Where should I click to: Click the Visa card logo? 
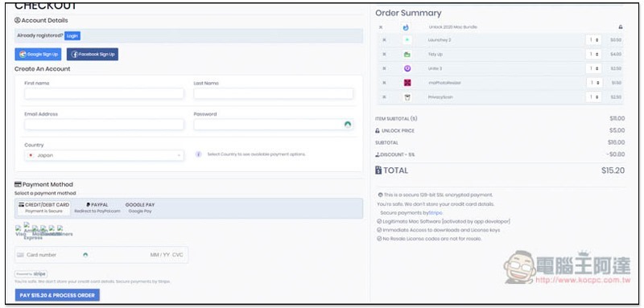click(x=19, y=231)
